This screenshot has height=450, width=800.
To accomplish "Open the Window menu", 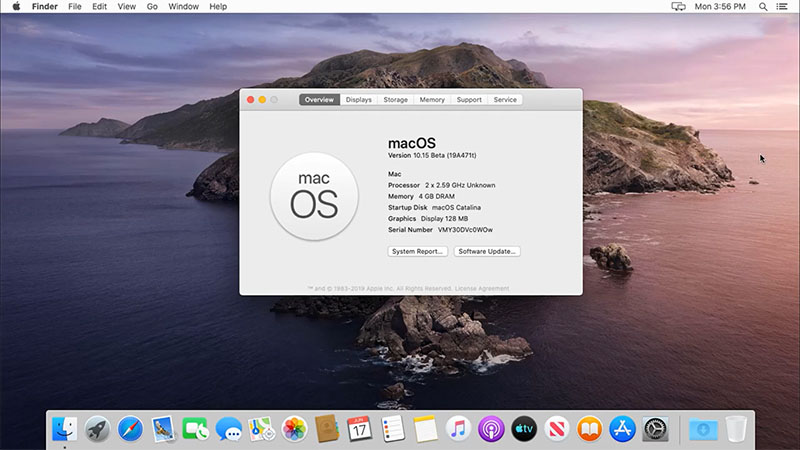I will [x=183, y=7].
